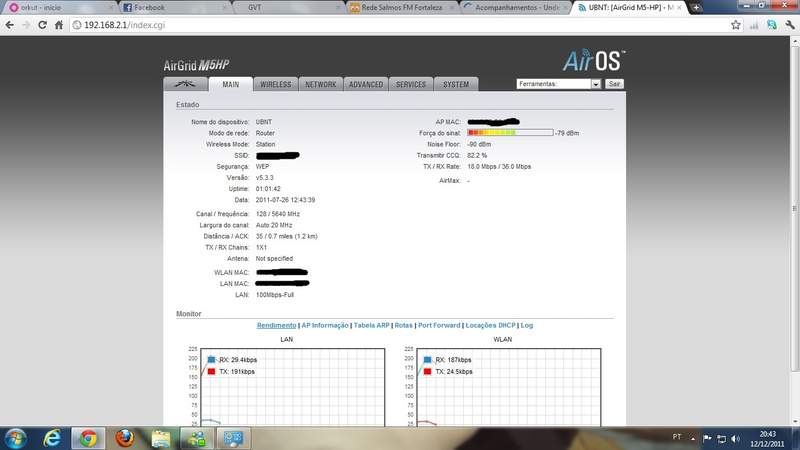This screenshot has width=800, height=450.
Task: Click the AirOS logo
Action: pyautogui.click(x=594, y=61)
